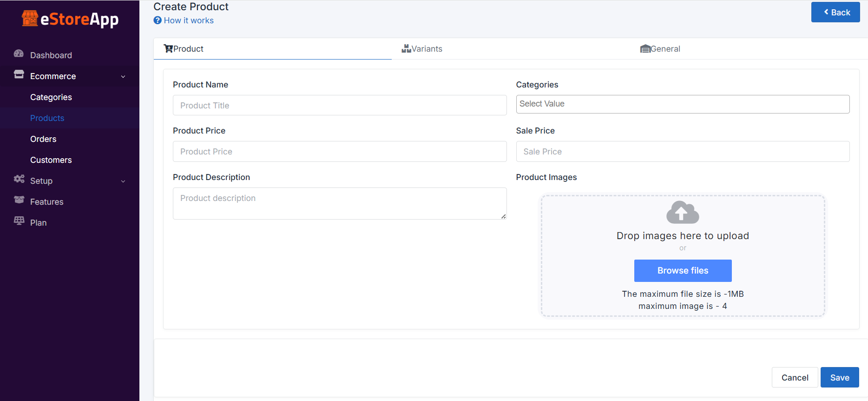Click the 'Product Name' field label
This screenshot has width=868, height=401.
pos(200,85)
